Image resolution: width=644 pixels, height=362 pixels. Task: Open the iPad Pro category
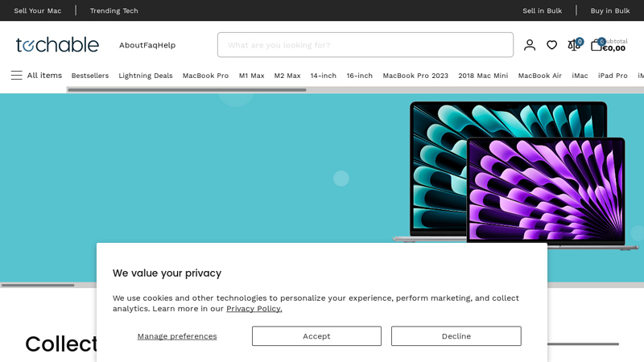tap(613, 76)
